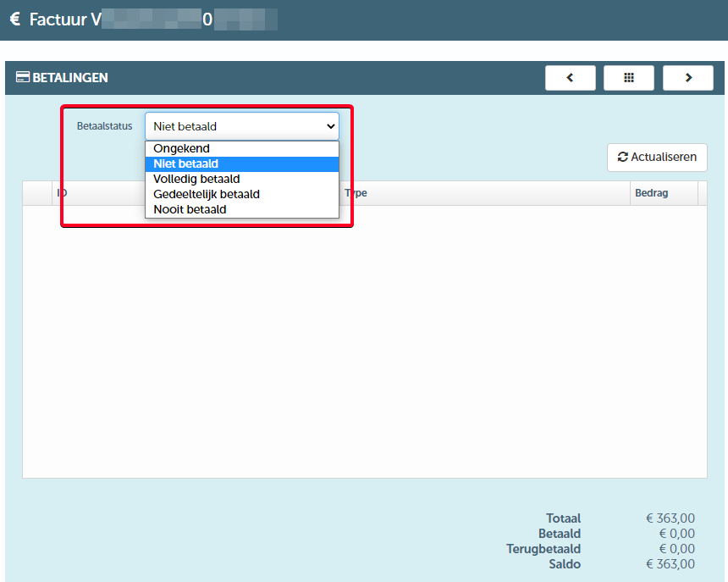Open the Betaalstatus dropdown showing Niet betaald
728x582 pixels.
coord(242,126)
